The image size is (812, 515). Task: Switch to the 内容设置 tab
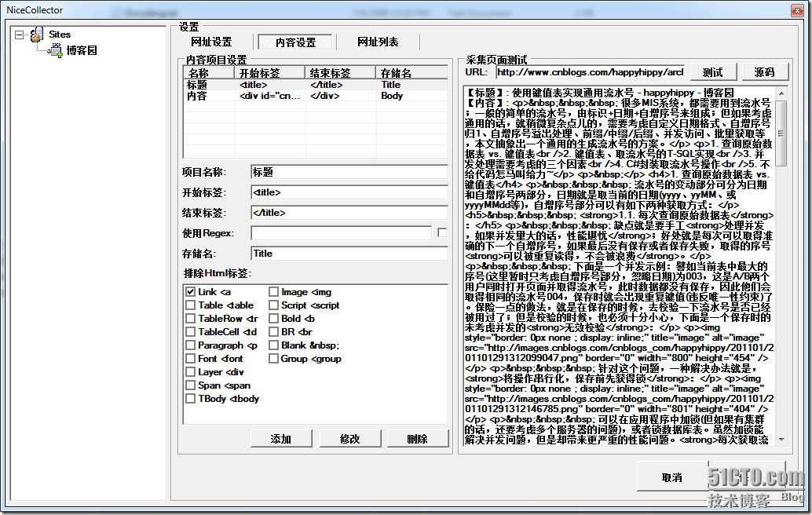(x=295, y=42)
